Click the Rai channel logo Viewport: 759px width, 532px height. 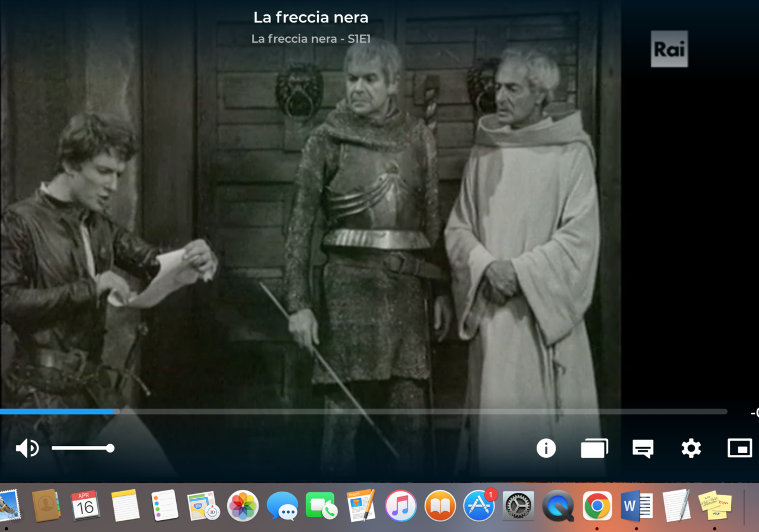pos(669,49)
